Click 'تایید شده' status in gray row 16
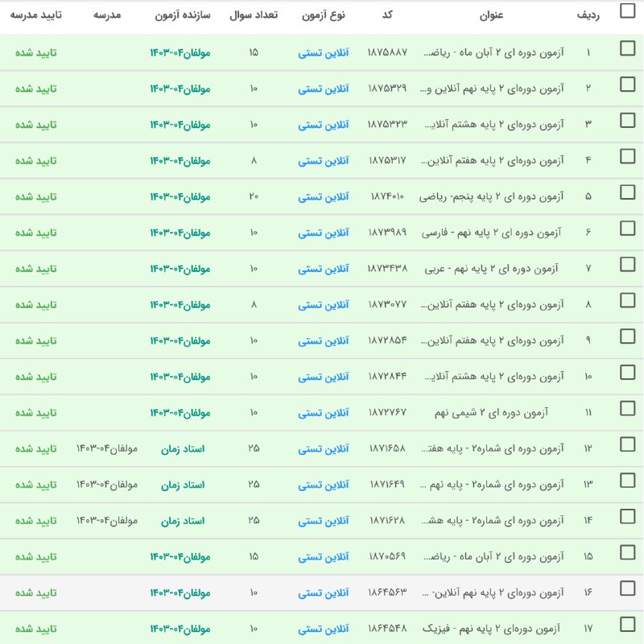This screenshot has width=644, height=644. [35, 593]
